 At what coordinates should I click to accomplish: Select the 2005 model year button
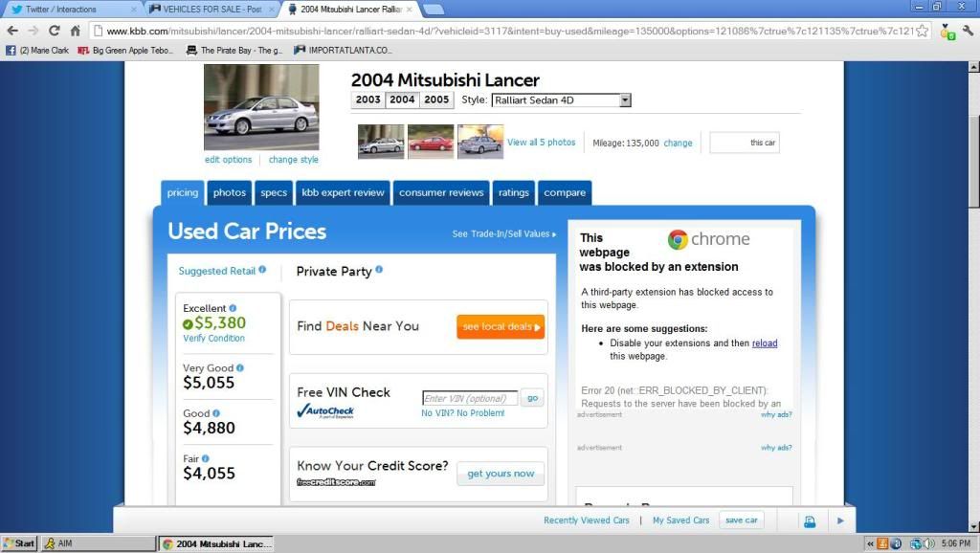[x=436, y=100]
